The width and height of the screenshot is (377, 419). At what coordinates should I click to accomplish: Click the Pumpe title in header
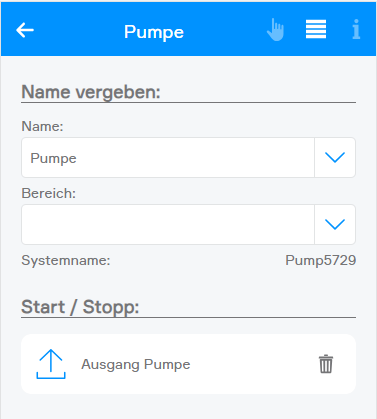(x=154, y=32)
